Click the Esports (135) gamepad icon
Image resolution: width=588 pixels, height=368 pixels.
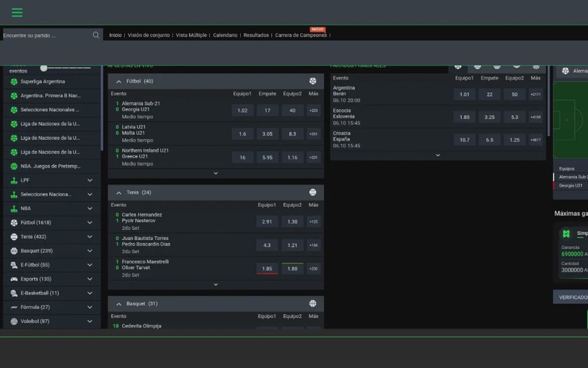click(x=14, y=279)
